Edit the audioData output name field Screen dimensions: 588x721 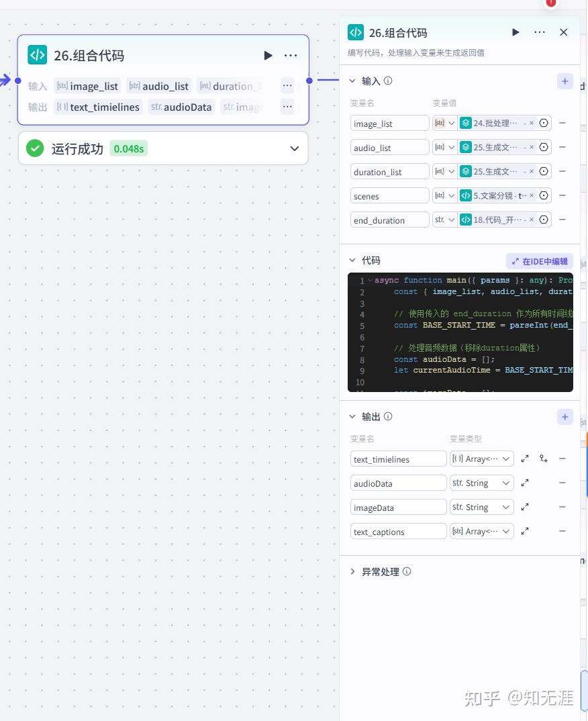[398, 483]
